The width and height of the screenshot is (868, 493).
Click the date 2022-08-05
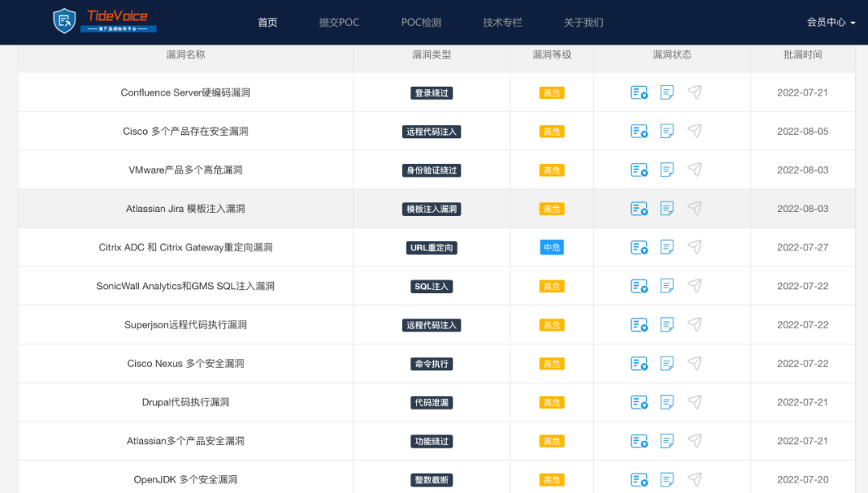click(803, 131)
